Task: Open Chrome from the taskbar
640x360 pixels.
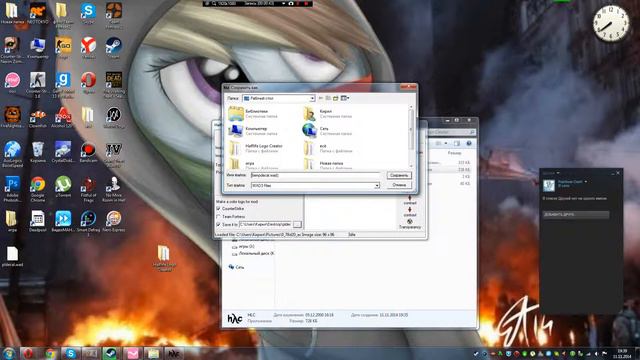Action: click(x=51, y=353)
